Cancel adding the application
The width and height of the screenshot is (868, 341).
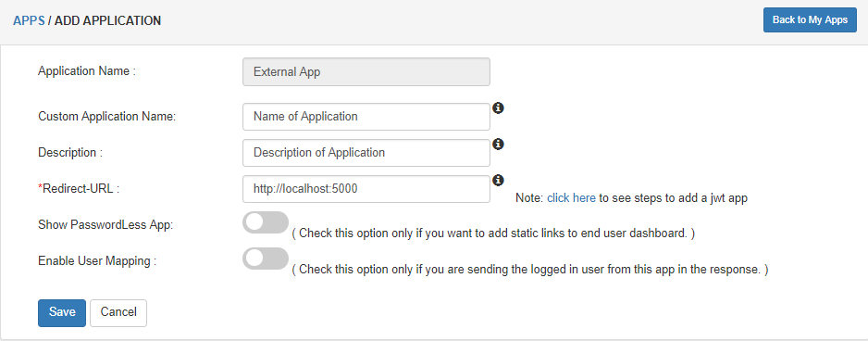118,312
